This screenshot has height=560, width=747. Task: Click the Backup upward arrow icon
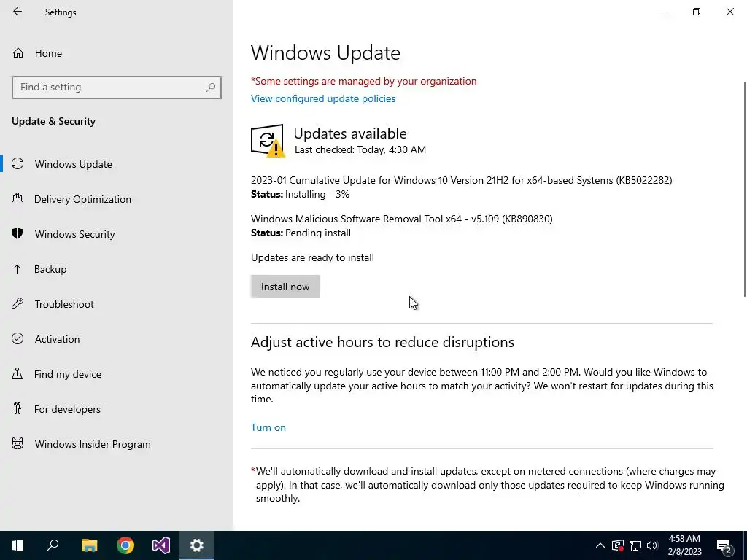pyautogui.click(x=18, y=268)
